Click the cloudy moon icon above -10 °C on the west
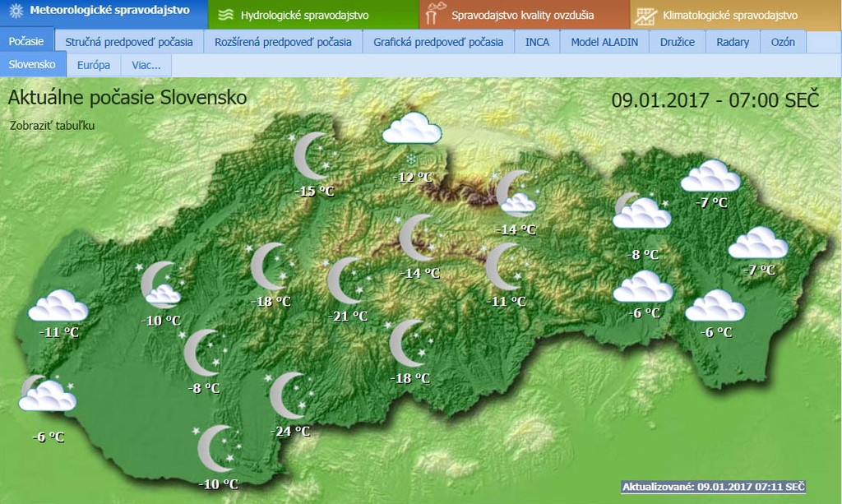 160,284
